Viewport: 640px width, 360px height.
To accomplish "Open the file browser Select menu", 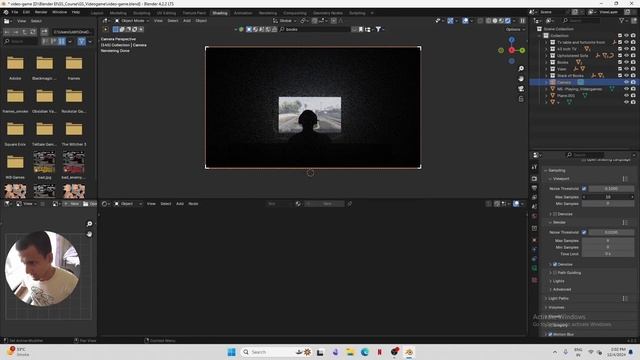I will tap(36, 21).
